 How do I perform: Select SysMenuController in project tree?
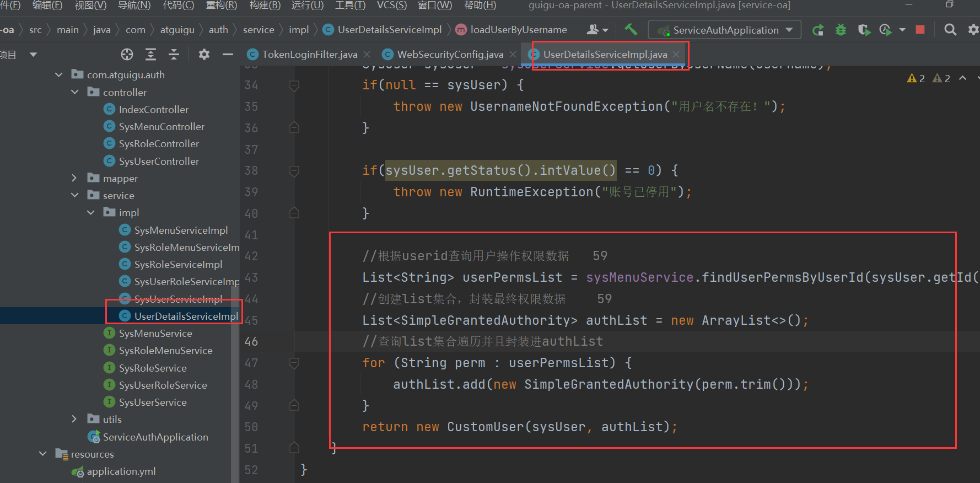[161, 126]
